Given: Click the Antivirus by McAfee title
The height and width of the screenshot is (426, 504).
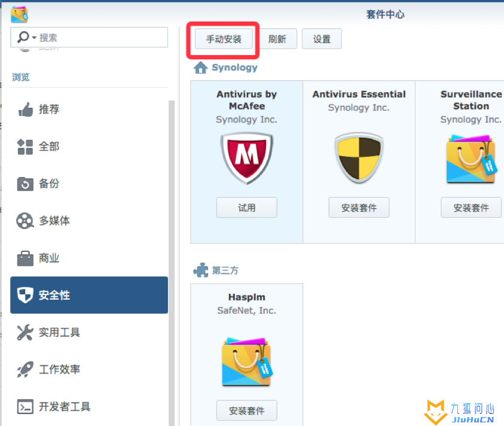Looking at the screenshot, I should click(x=247, y=100).
